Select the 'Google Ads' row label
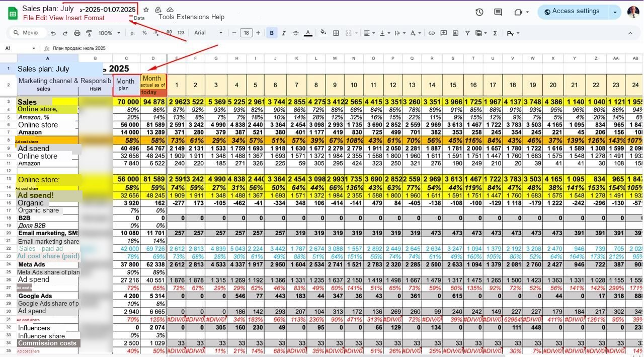Screen dimensions: 644x357 coord(47,296)
